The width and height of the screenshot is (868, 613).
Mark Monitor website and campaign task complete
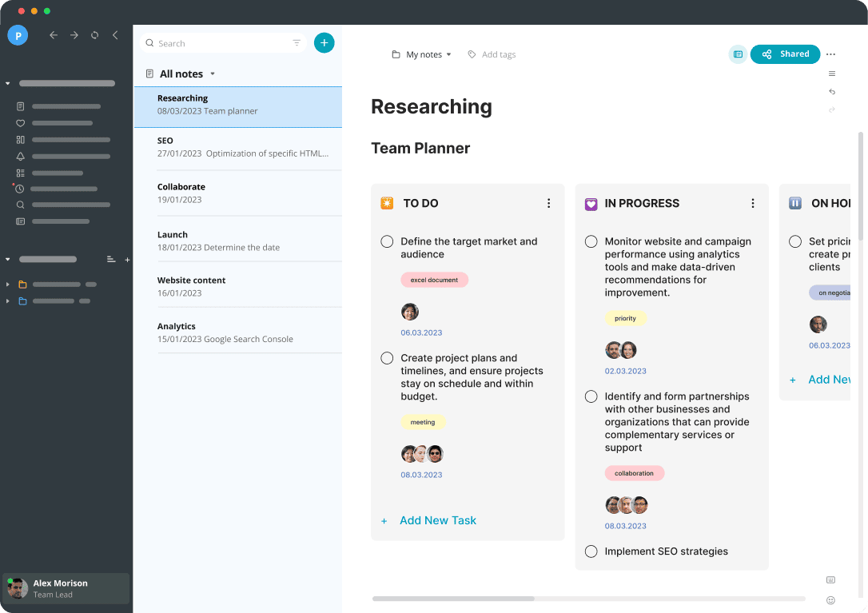[x=591, y=241]
